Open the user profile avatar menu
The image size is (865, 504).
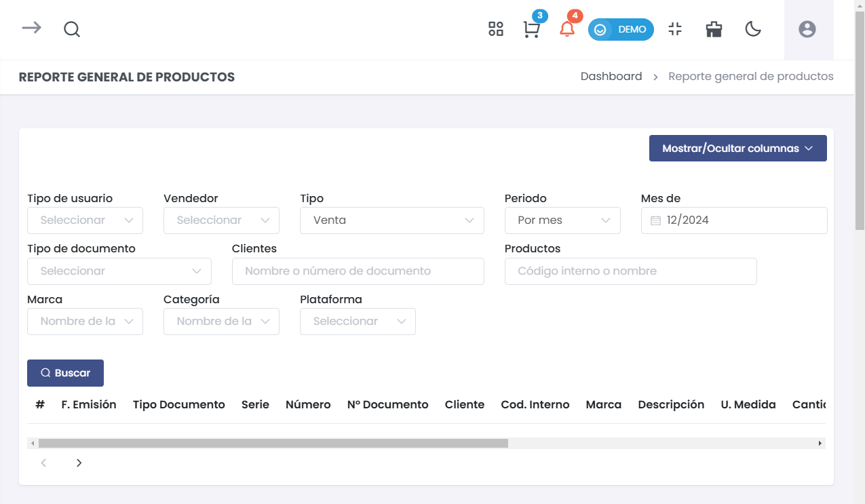[807, 29]
